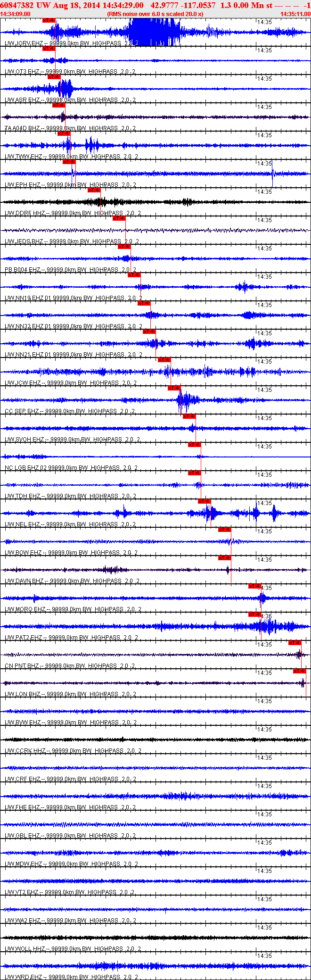
Task: Select the UW.DDRF.HHZ station label
Action: click(73, 213)
